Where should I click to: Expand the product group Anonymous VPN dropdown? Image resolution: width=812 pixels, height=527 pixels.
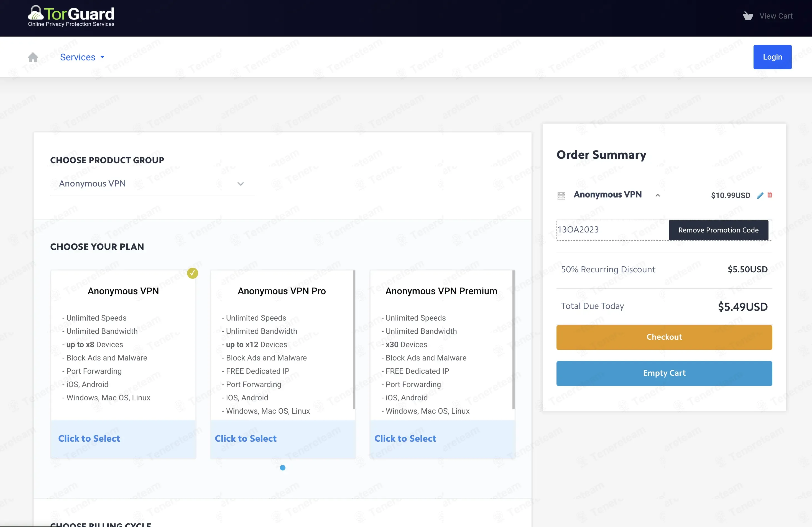[x=152, y=183]
